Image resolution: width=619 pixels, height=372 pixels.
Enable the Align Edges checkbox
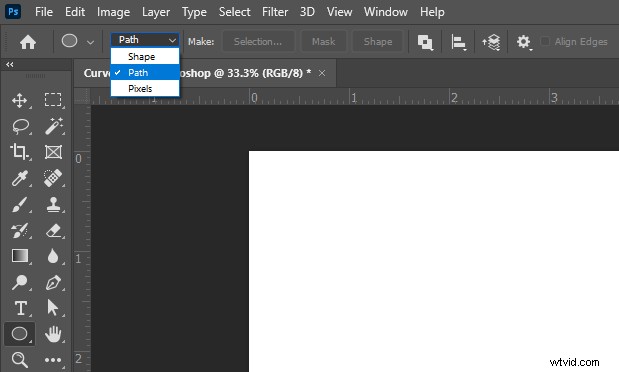pyautogui.click(x=545, y=41)
